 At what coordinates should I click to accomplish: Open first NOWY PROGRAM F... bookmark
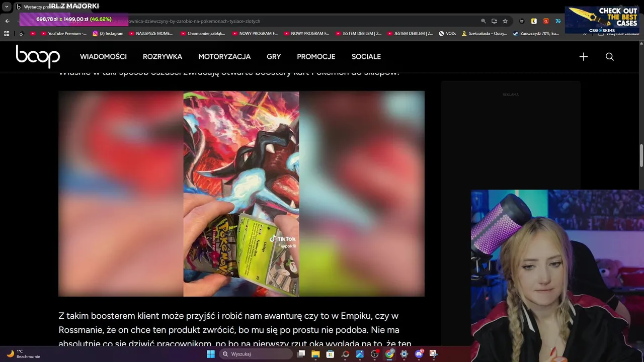click(255, 34)
